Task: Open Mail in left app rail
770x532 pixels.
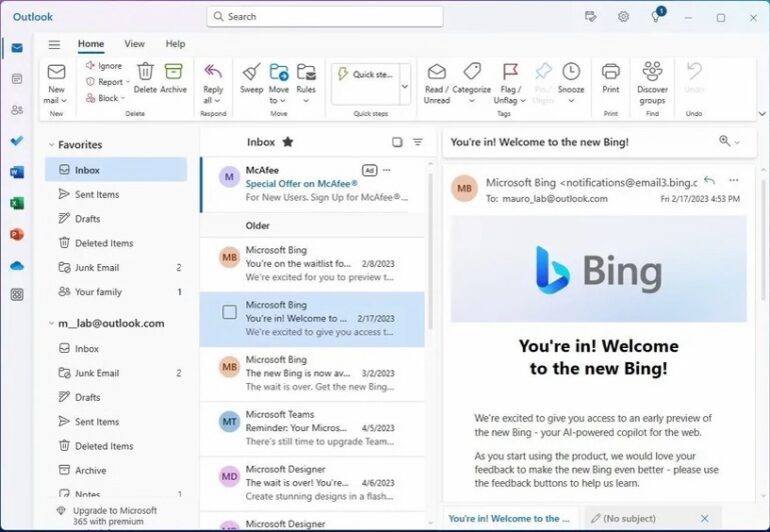Action: (17, 48)
